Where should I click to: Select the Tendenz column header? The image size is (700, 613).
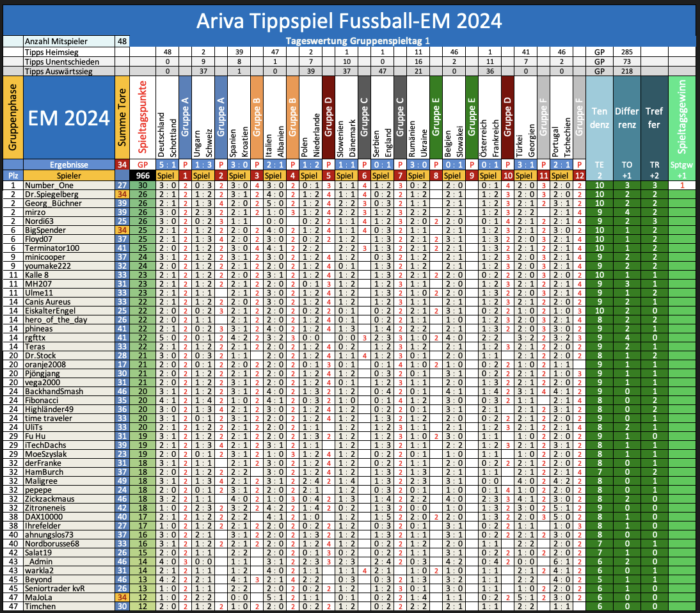[x=600, y=117]
